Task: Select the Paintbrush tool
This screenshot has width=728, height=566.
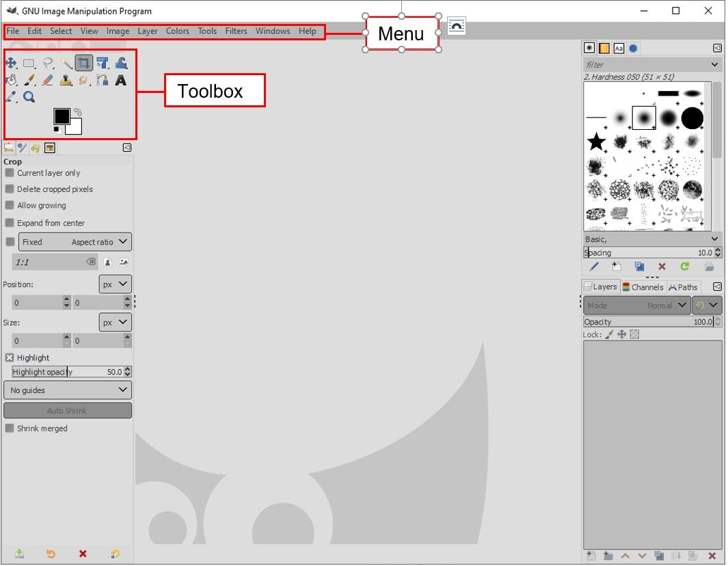Action: [x=29, y=81]
